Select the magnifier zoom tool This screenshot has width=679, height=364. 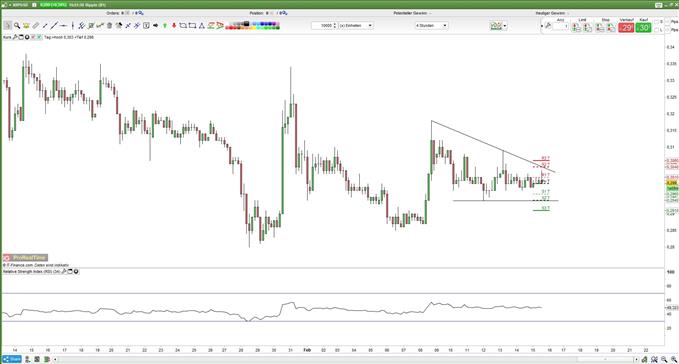tap(17, 26)
